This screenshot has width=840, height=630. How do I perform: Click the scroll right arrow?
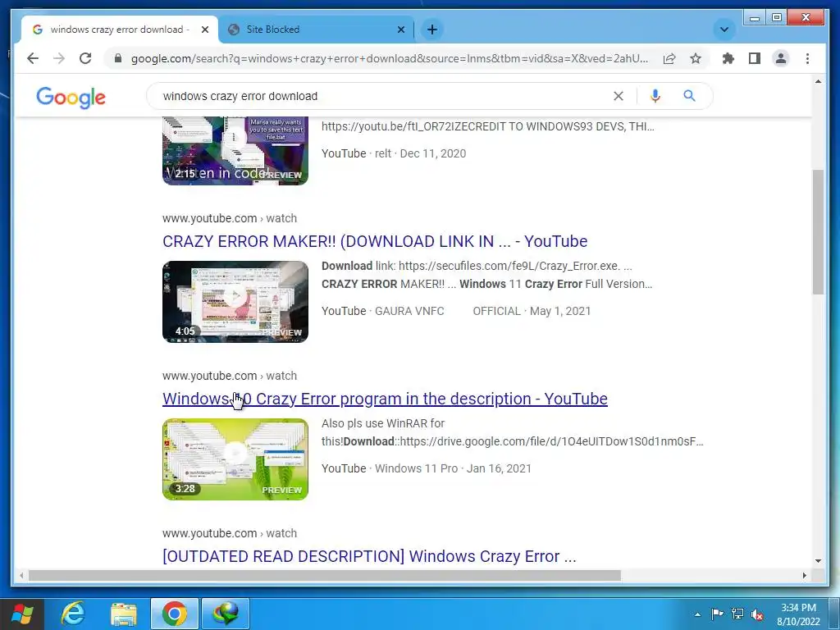pos(804,575)
